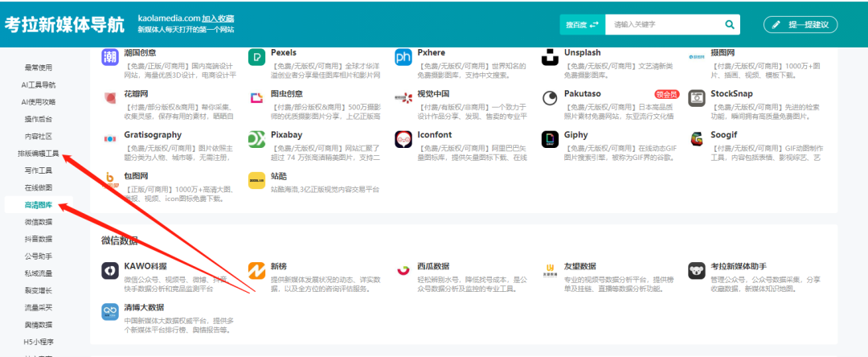The width and height of the screenshot is (868, 357).
Task: Select 公号助手 in the sidebar
Action: (x=39, y=256)
